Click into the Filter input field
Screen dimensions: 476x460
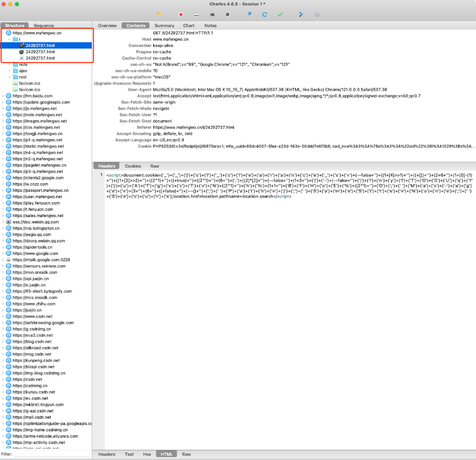[52, 454]
